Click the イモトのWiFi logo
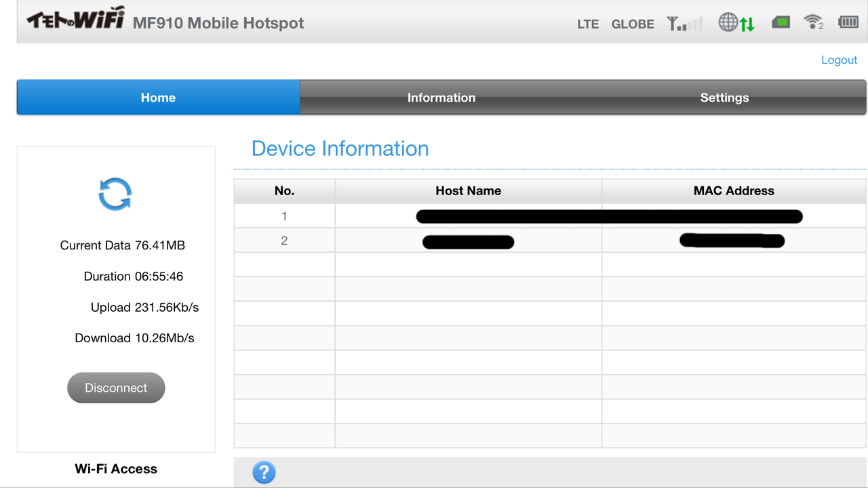 tap(75, 18)
